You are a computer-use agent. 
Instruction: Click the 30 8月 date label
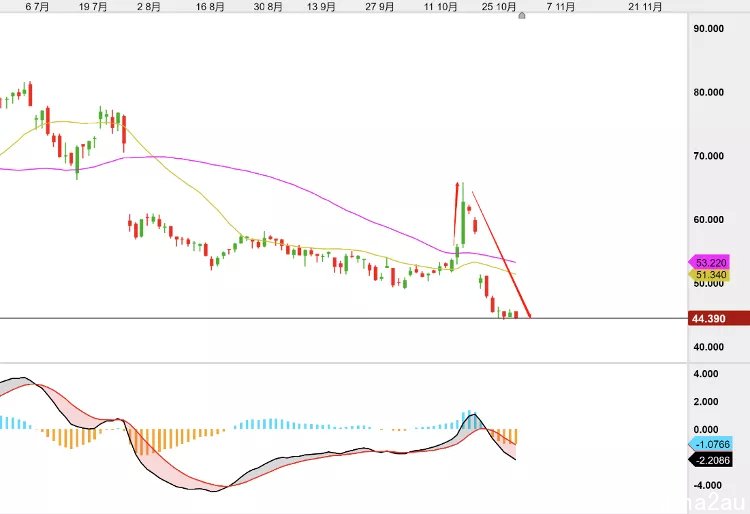tap(268, 7)
